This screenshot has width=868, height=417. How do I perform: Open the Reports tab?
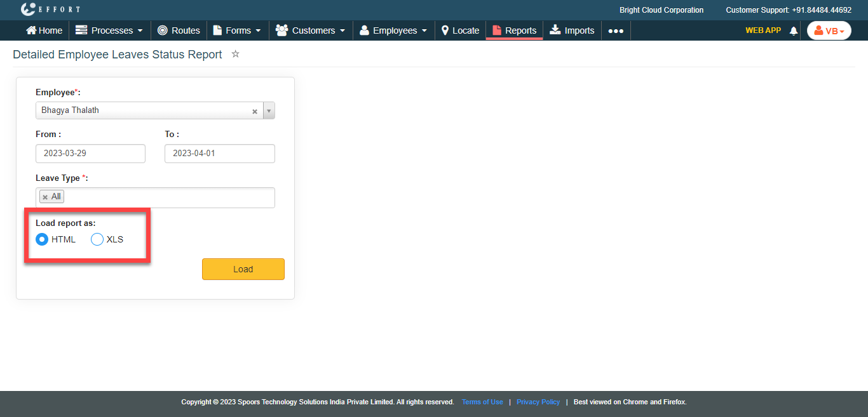pos(514,30)
